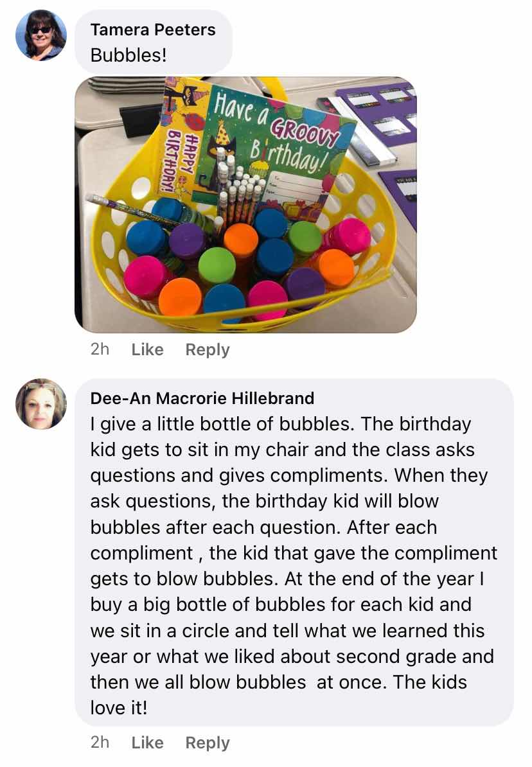The width and height of the screenshot is (532, 767).
Task: Reply to Dee-An Macrorie Hillebrand's comment
Action: 208,743
